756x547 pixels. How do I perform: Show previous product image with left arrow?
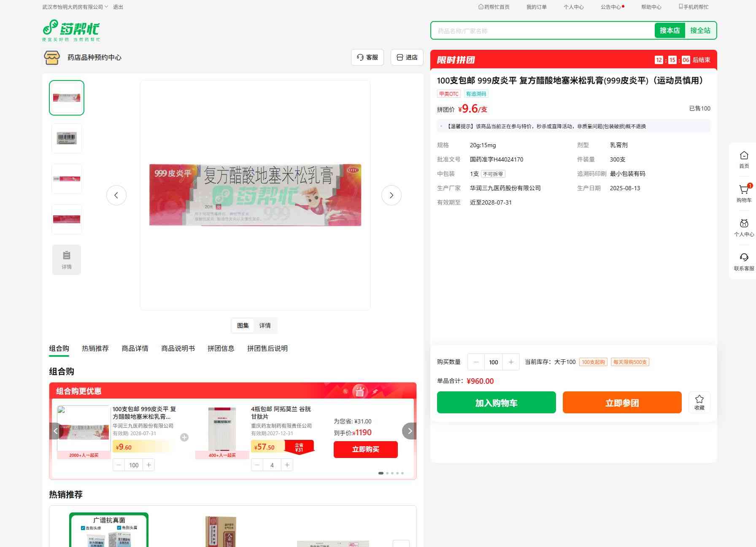click(x=116, y=195)
